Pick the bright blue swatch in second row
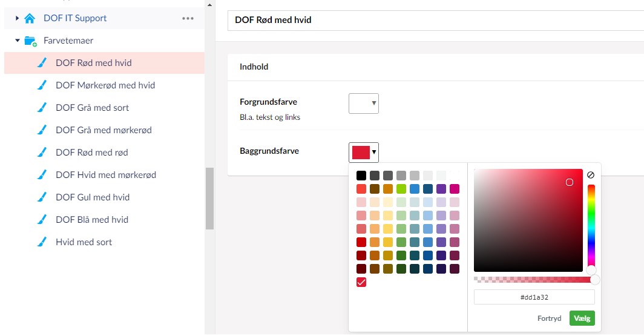Image resolution: width=644 pixels, height=336 pixels. [415, 189]
